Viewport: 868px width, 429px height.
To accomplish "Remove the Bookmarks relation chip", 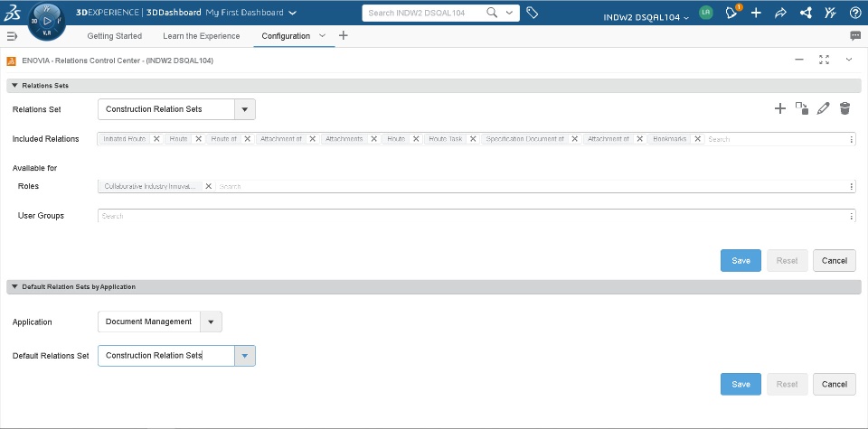I will click(697, 139).
